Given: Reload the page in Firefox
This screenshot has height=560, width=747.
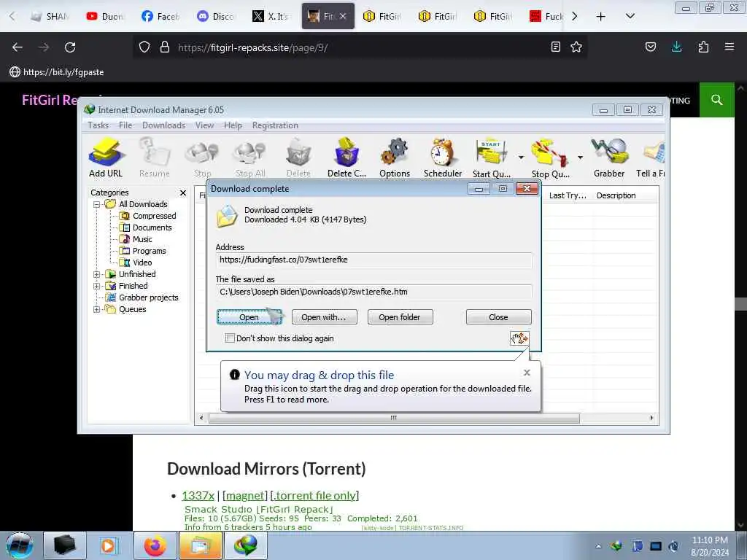Looking at the screenshot, I should pyautogui.click(x=70, y=47).
